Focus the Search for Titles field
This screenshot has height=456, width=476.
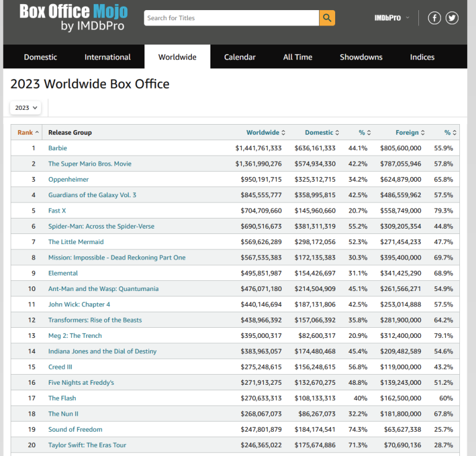[232, 18]
